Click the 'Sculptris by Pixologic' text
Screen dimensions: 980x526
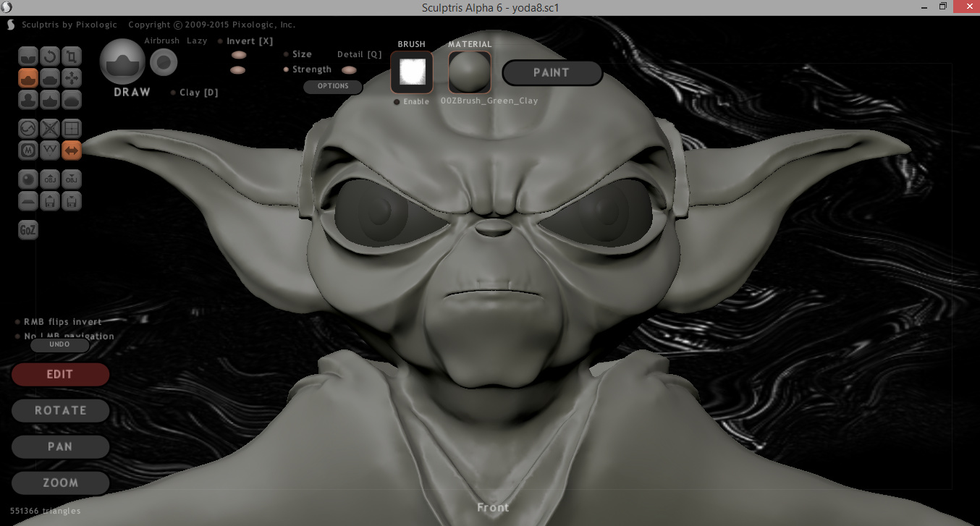[68, 25]
